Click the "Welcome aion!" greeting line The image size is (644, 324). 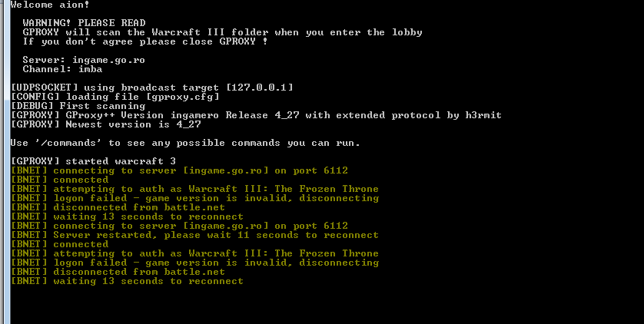tap(41, 5)
